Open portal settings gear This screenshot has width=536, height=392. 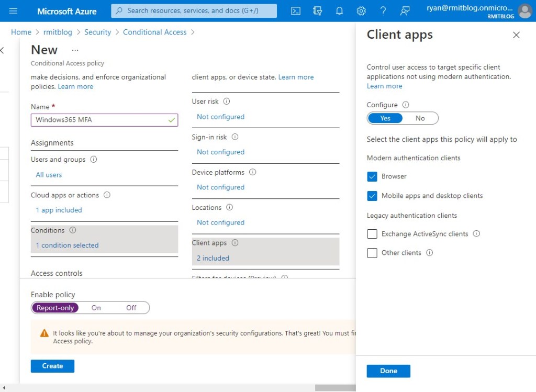pyautogui.click(x=361, y=11)
